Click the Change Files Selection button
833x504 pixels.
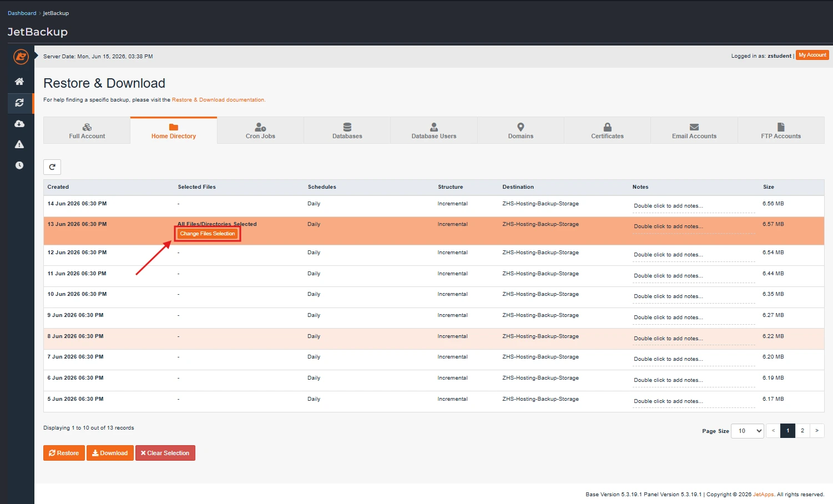tap(208, 234)
